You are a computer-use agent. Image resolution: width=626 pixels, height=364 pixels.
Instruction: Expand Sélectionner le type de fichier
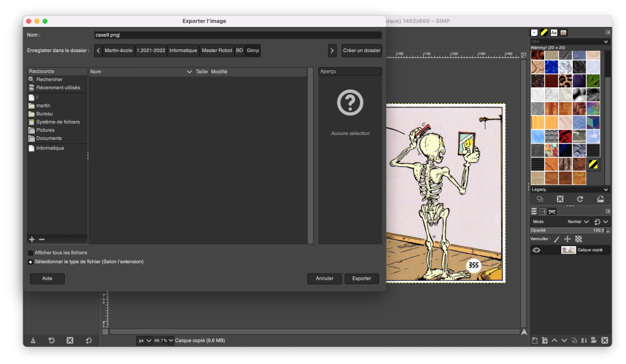coord(31,262)
